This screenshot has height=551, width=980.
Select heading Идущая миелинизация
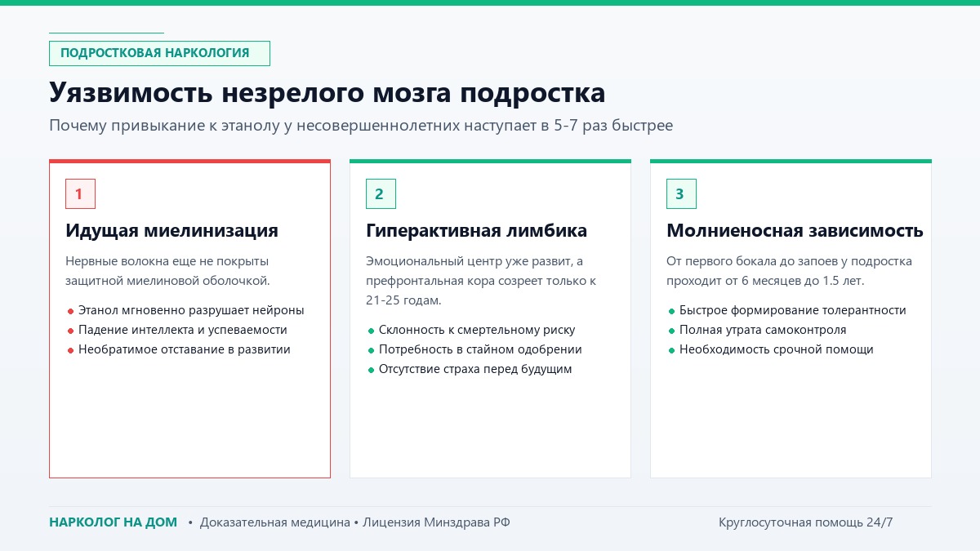[171, 231]
